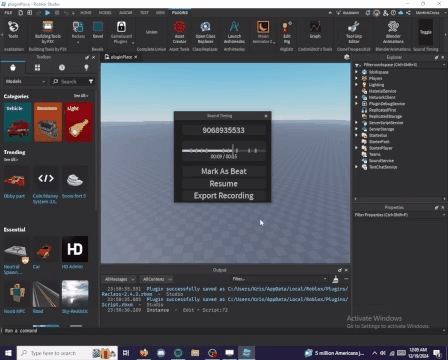The image size is (448, 360).
Task: Open the Blender Animations plugin
Action: click(393, 32)
